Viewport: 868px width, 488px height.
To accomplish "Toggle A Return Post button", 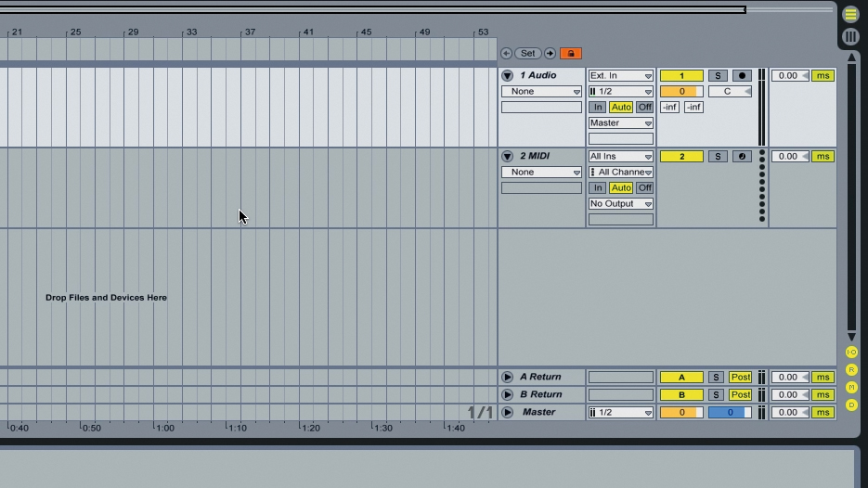I will pyautogui.click(x=740, y=378).
